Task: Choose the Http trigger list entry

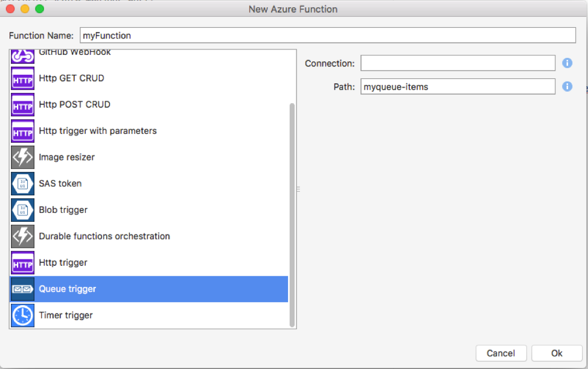Action: pos(63,263)
